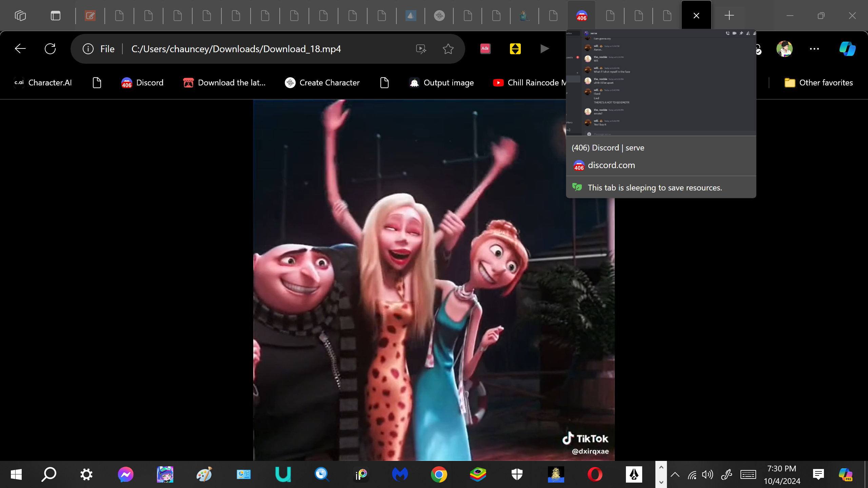Image resolution: width=868 pixels, height=488 pixels.
Task: Refresh the current page
Action: tap(50, 49)
